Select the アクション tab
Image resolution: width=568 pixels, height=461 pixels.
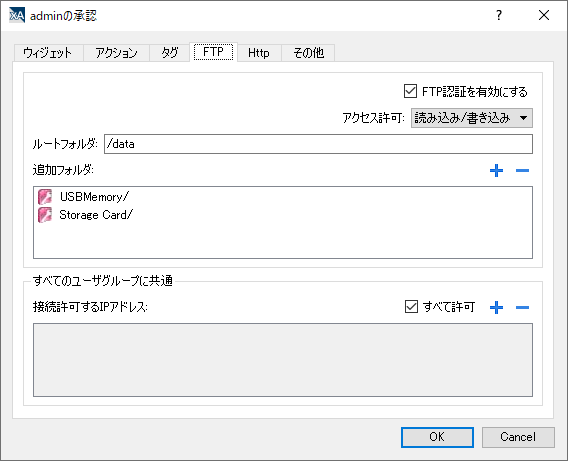point(116,53)
